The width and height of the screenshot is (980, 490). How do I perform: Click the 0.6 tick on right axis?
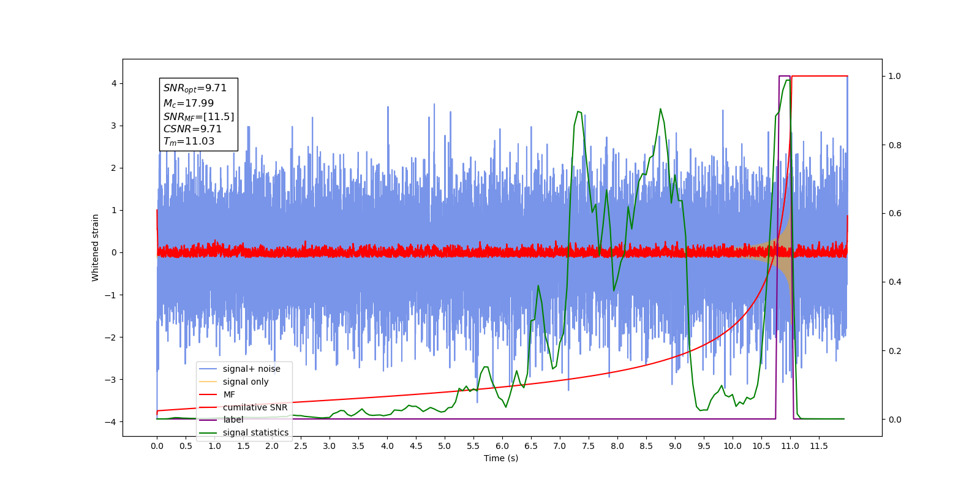[895, 214]
